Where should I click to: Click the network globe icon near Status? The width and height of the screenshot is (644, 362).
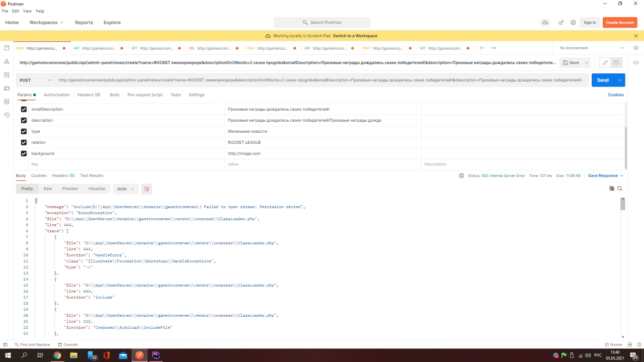coord(461,176)
